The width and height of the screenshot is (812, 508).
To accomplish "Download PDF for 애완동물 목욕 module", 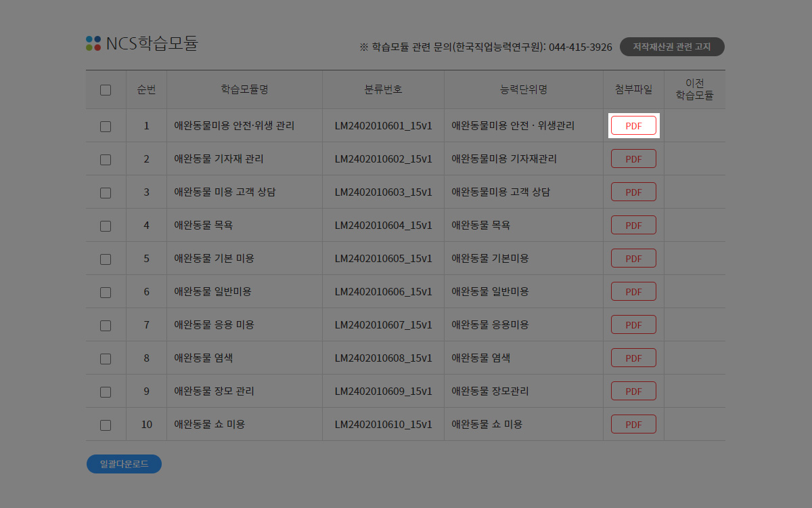I will pos(633,226).
